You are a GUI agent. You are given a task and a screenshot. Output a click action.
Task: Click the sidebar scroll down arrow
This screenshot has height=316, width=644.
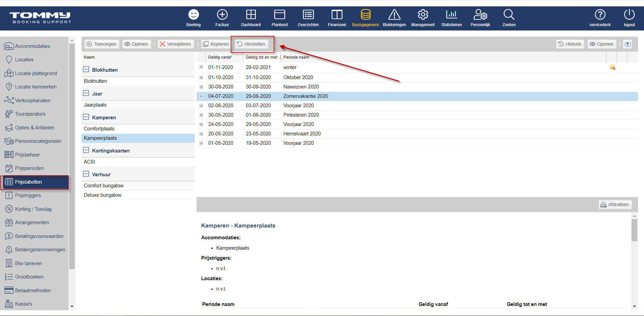[x=72, y=307]
